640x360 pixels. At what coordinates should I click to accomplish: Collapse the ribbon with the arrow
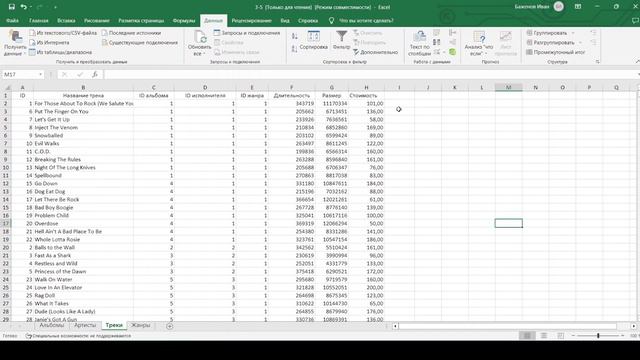638,62
